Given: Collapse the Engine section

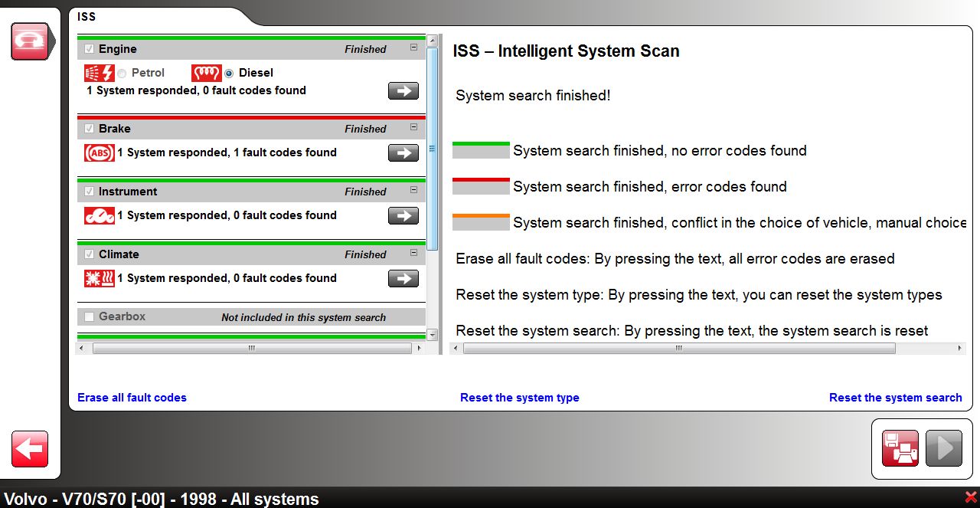Looking at the screenshot, I should click(x=414, y=48).
